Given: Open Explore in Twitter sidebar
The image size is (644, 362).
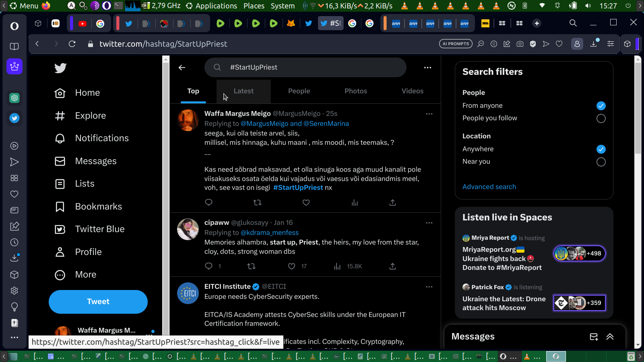Looking at the screenshot, I should point(80,116).
